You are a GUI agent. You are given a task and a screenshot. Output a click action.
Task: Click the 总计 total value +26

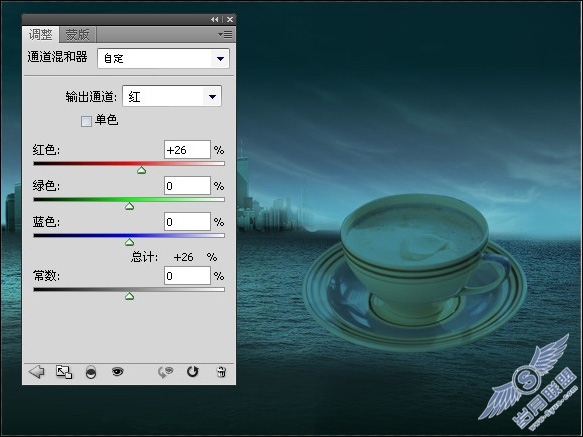point(183,257)
